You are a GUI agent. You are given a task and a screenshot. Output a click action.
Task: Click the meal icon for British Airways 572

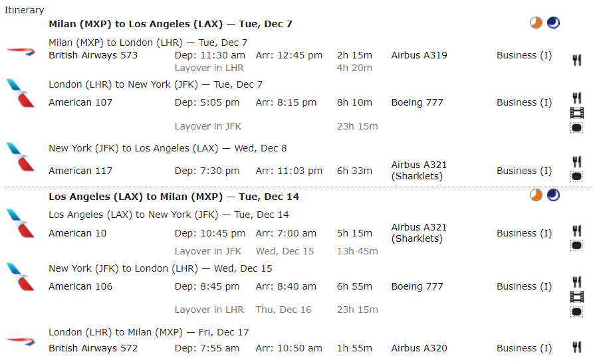(576, 347)
